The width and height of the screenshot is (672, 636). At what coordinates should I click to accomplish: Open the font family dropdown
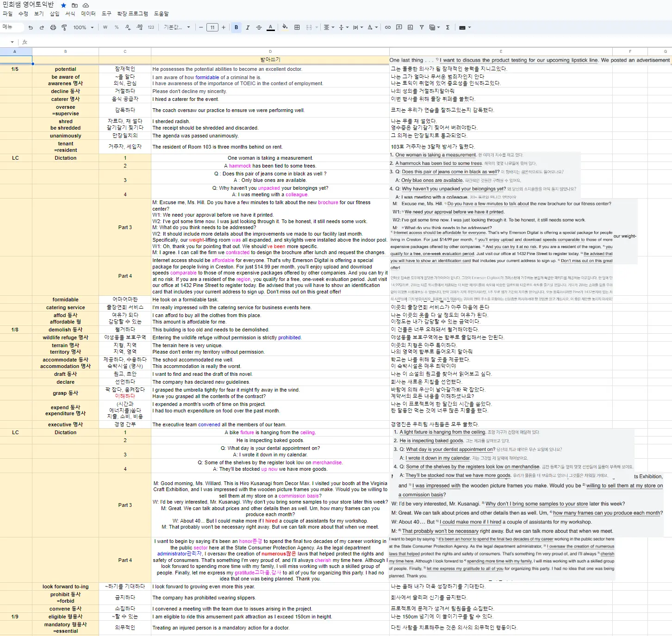[x=177, y=27]
